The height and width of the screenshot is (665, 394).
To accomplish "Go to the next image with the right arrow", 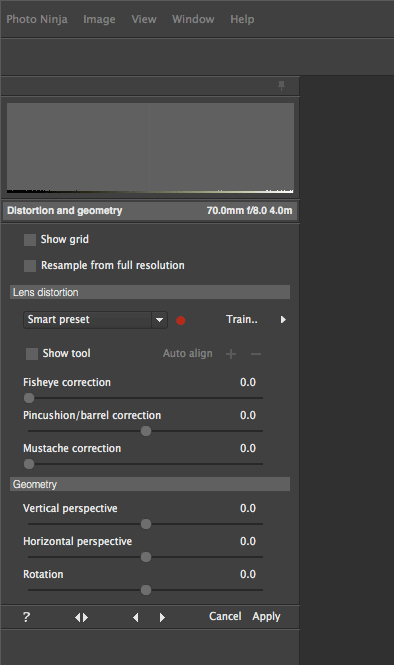I will 162,618.
